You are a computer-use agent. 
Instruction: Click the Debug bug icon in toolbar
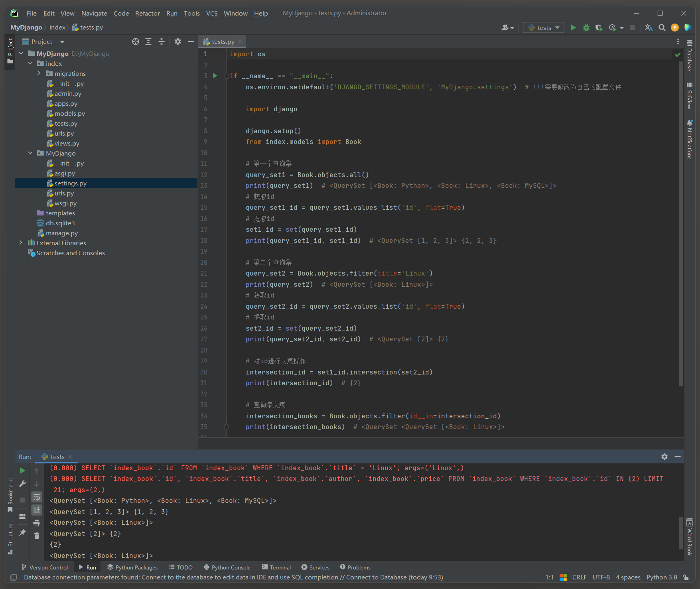[586, 28]
